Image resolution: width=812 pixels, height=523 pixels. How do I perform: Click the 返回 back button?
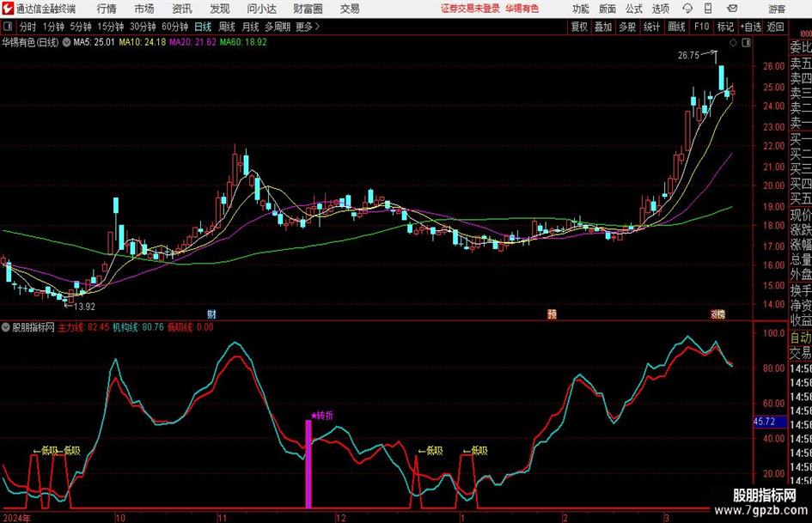pyautogui.click(x=775, y=27)
